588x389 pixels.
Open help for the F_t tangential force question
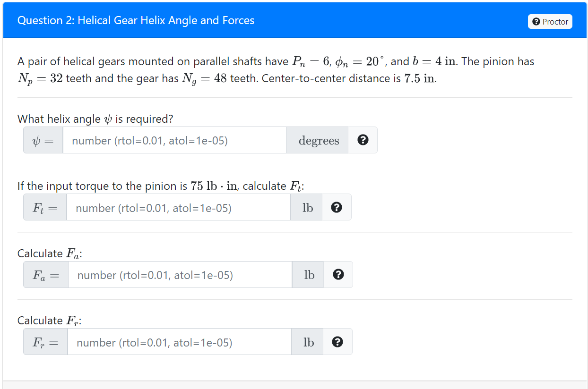[337, 207]
